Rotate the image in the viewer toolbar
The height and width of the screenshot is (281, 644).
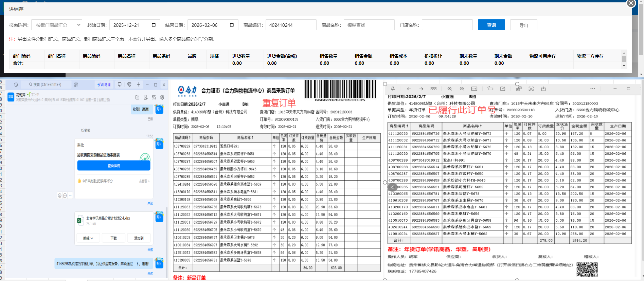[x=490, y=89]
